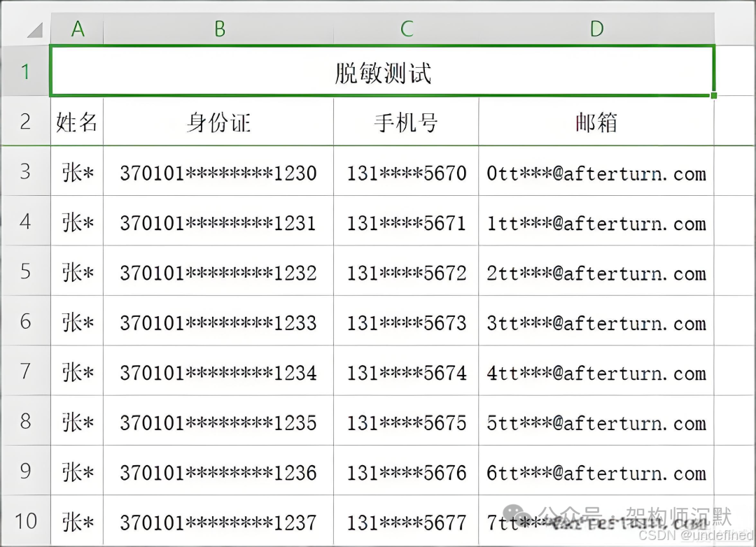The image size is (756, 547).
Task: Select email cell 1tt***@afterturn.com
Action: [596, 222]
